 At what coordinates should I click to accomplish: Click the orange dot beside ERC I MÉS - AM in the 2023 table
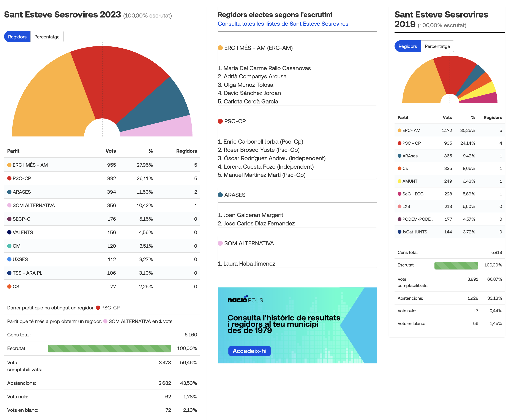(9, 165)
